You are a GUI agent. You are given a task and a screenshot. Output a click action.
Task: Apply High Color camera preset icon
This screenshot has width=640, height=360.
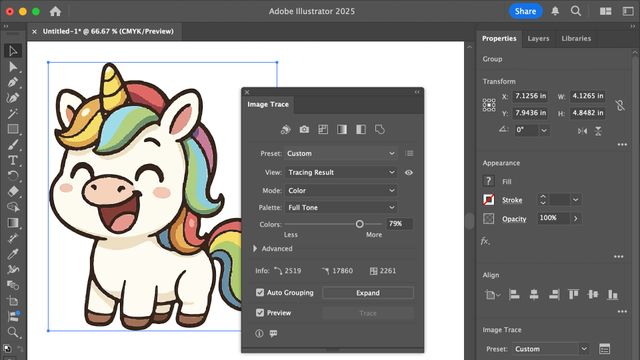(x=304, y=129)
